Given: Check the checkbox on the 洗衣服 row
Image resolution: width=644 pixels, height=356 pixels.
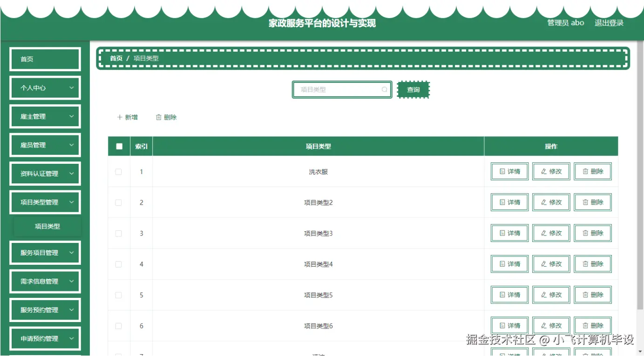Looking at the screenshot, I should point(118,171).
